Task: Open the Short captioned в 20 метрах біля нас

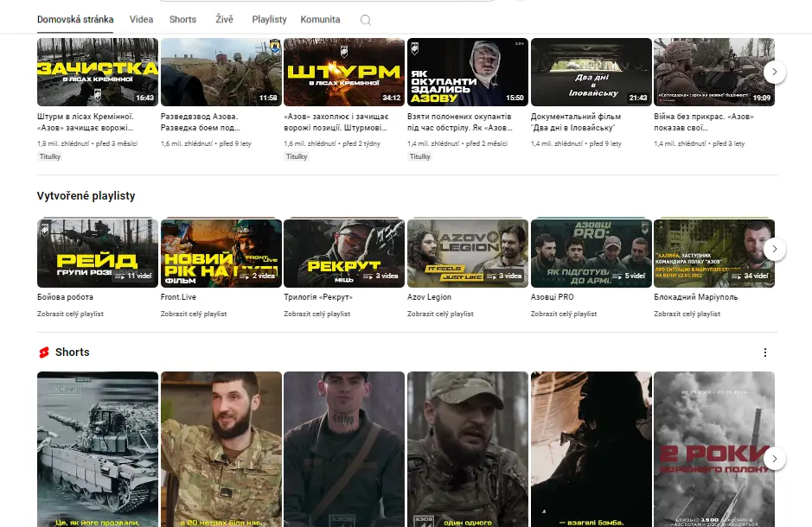Action: point(221,449)
